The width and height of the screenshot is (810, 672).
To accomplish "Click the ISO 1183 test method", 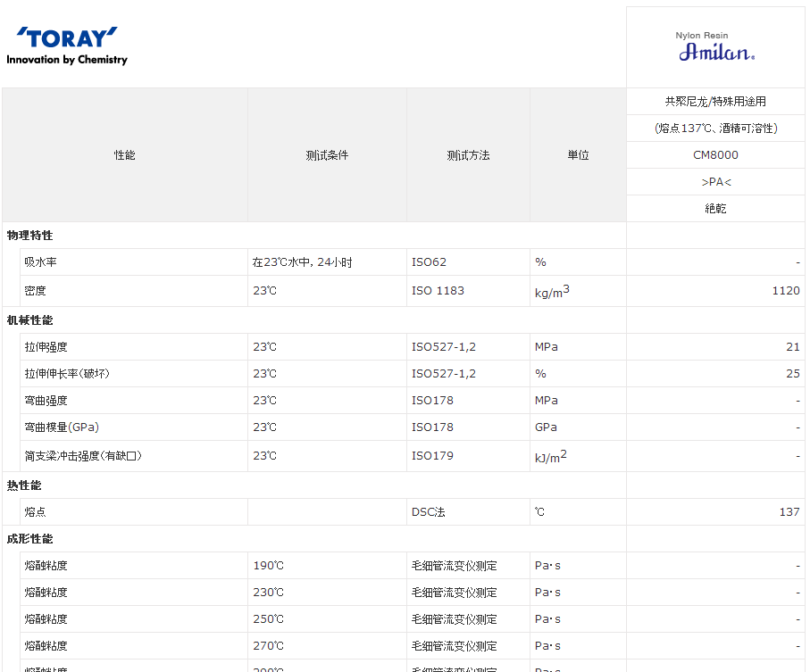I will (438, 291).
